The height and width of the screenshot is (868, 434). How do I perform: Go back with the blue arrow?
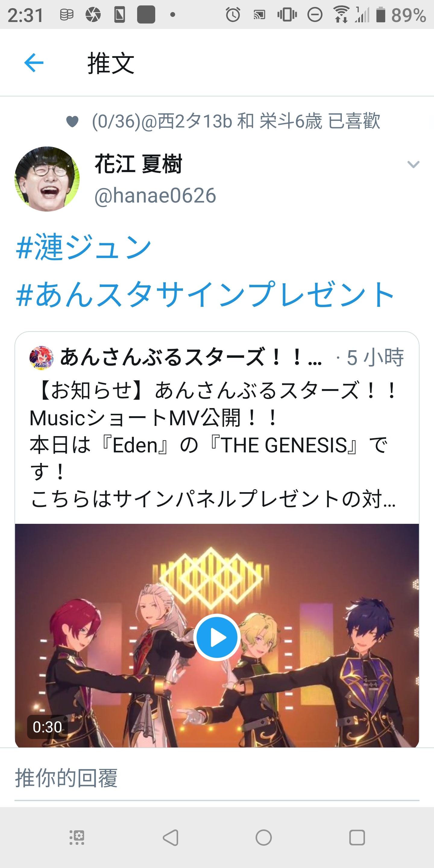tap(34, 63)
